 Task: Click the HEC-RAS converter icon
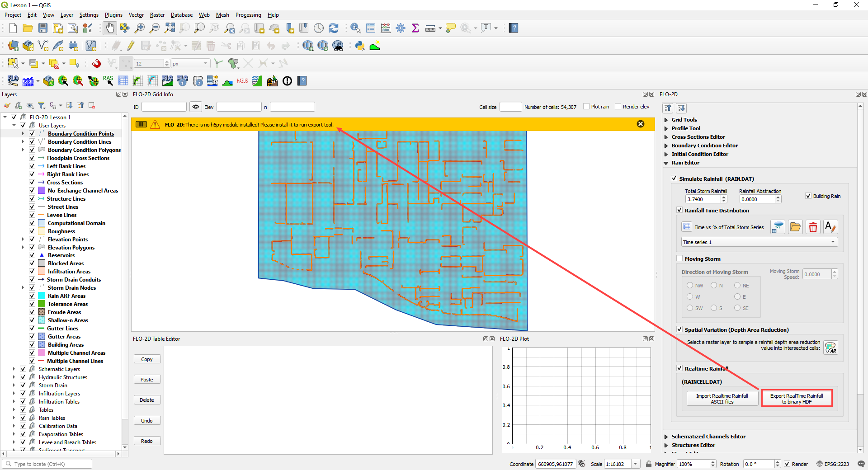[x=108, y=81]
